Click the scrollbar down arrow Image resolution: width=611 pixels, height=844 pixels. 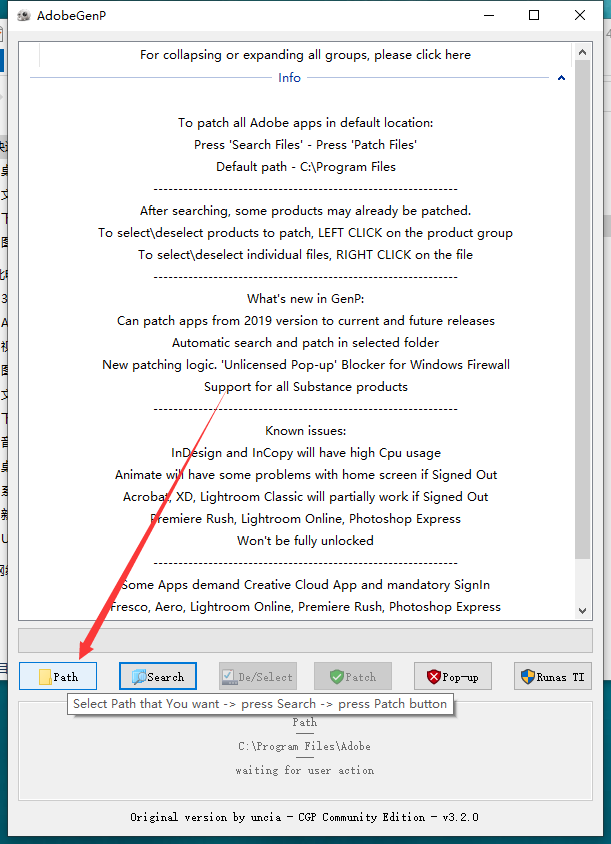[x=582, y=610]
